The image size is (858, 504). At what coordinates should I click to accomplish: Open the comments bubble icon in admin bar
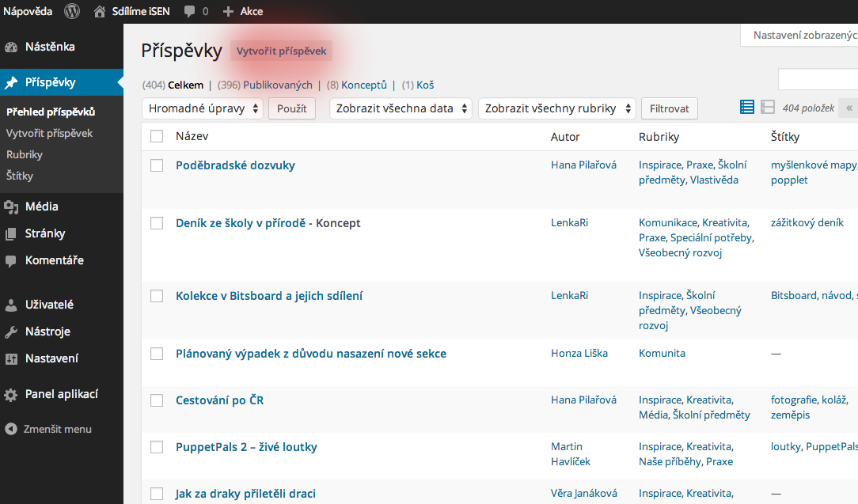pyautogui.click(x=189, y=12)
